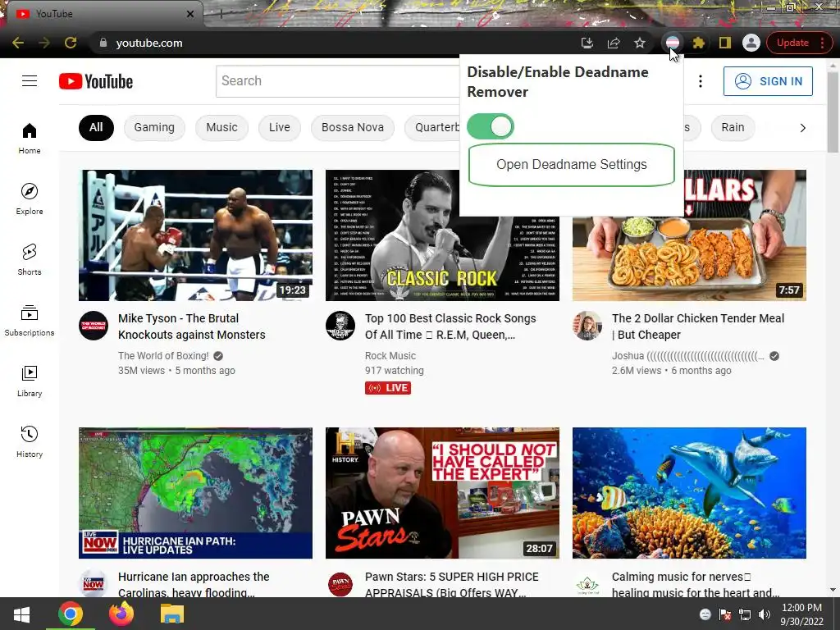
Task: Click the Deadname Remover extension icon
Action: coord(672,43)
